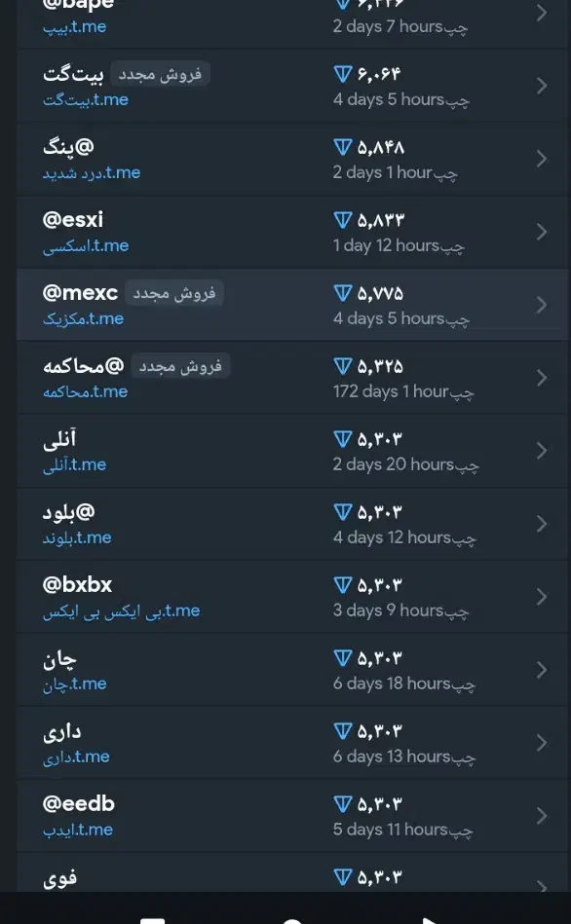This screenshot has width=571, height=924.
Task: Click the فروش مجدد badge on the @mexc row
Action: (x=174, y=292)
